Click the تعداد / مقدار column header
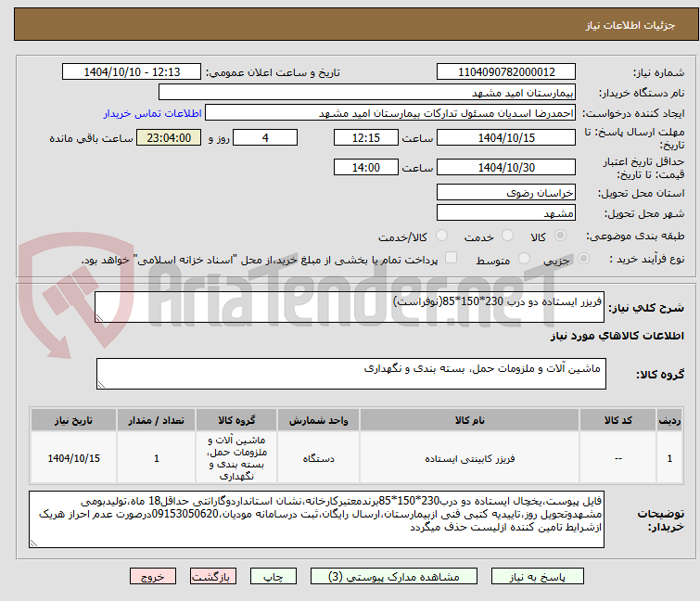Image resolution: width=700 pixels, height=601 pixels. (x=157, y=420)
